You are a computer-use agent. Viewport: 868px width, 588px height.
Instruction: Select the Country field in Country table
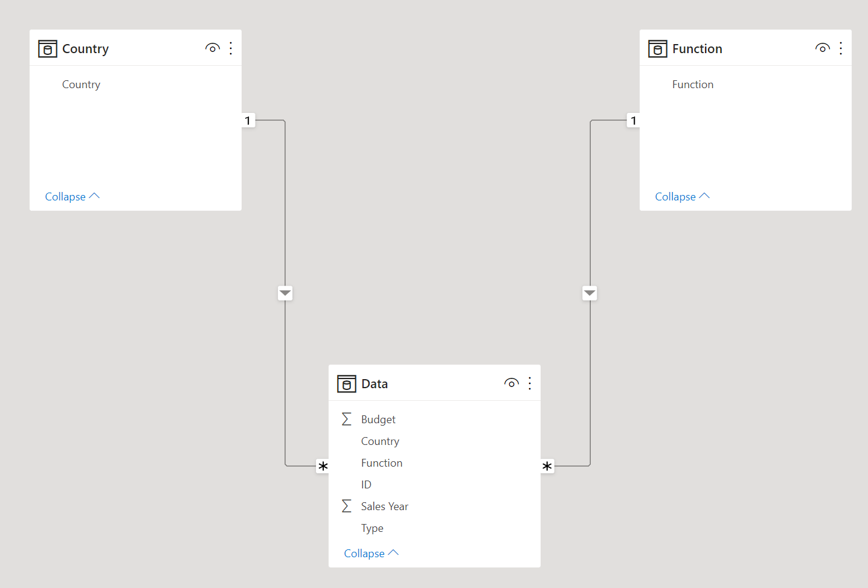pos(135,85)
